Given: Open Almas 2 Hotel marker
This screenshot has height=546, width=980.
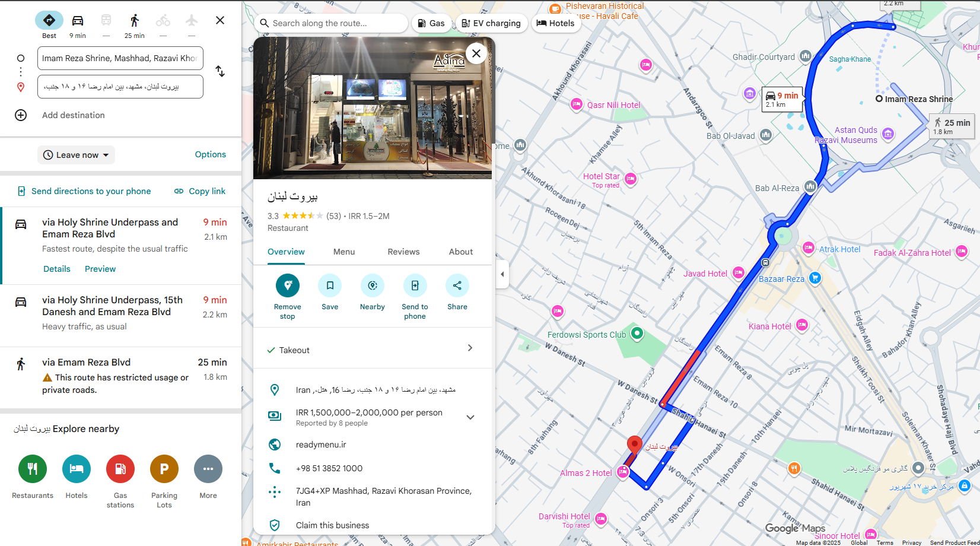Looking at the screenshot, I should [x=623, y=472].
